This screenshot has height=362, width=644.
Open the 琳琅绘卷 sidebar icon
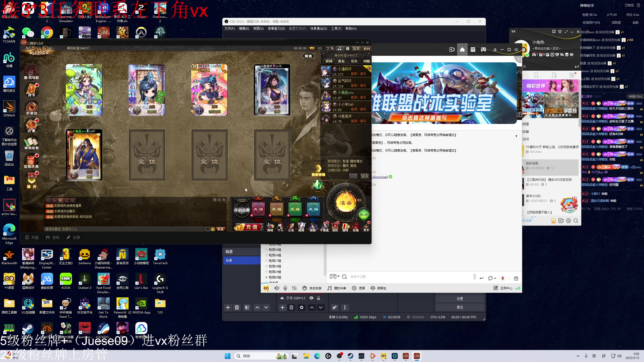coord(31,143)
